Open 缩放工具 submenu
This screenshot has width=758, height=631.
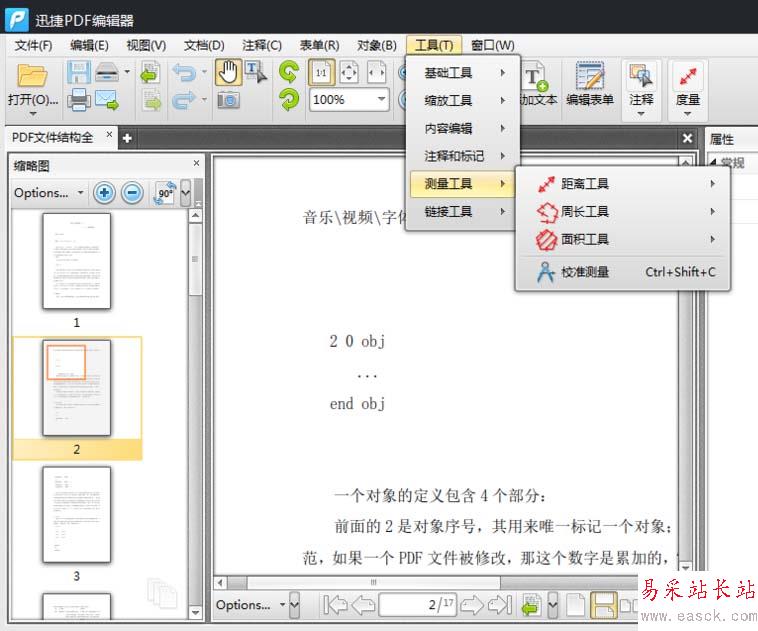coord(462,101)
